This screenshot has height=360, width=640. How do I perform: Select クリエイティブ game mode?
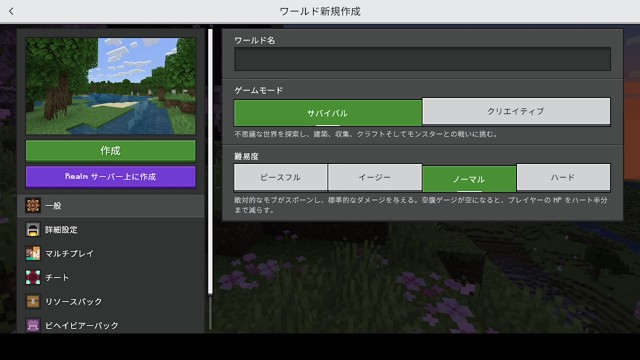point(516,111)
